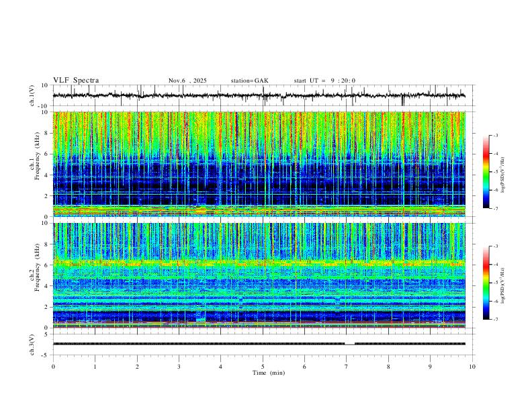Image resolution: width=532 pixels, height=411 pixels.
Task: Click the "1" label on the time axis
Action: (x=95, y=367)
